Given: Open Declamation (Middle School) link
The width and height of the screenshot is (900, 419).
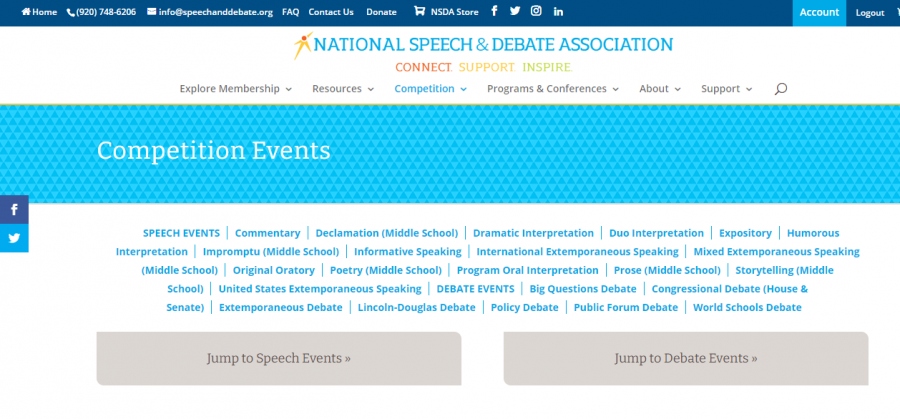Looking at the screenshot, I should click(387, 233).
